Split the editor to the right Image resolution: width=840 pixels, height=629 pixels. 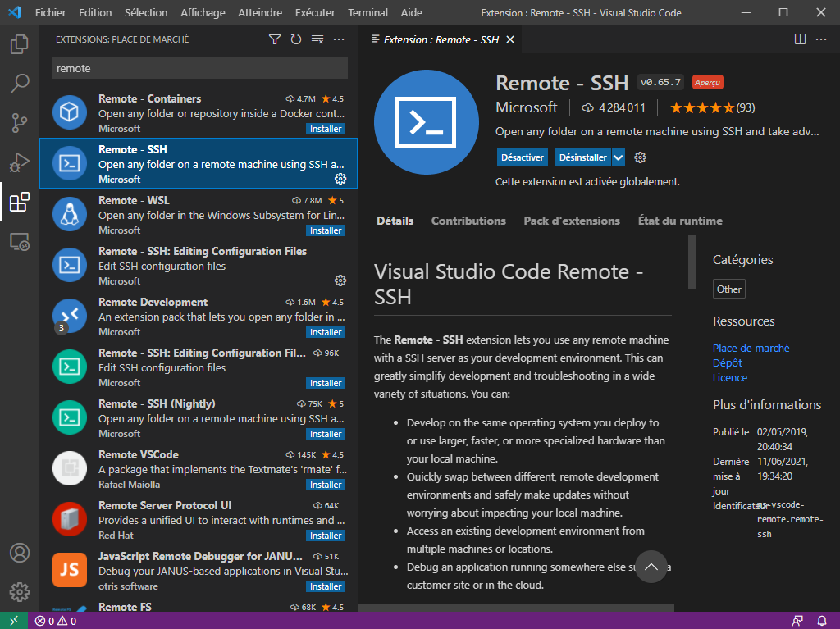[x=800, y=39]
